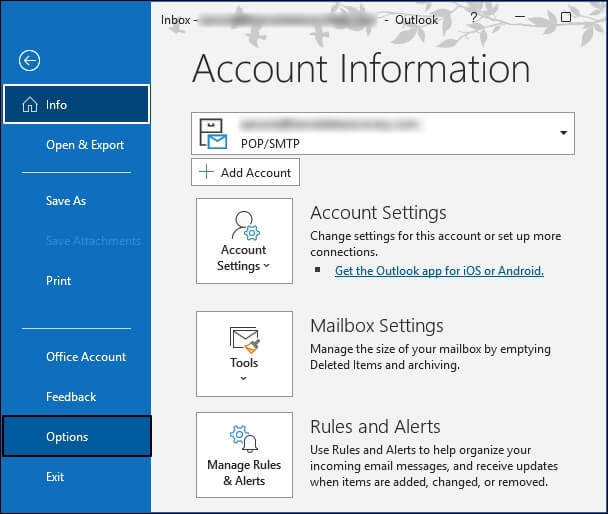
Task: Minimize the Outlook window
Action: click(520, 17)
